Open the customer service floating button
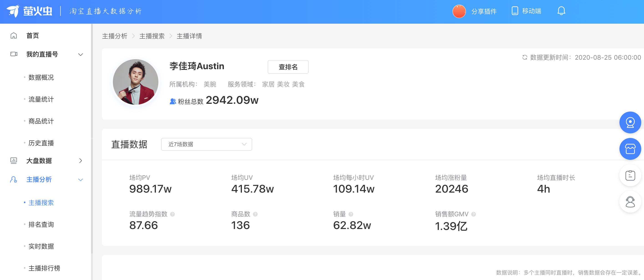The width and height of the screenshot is (644, 280). [630, 202]
